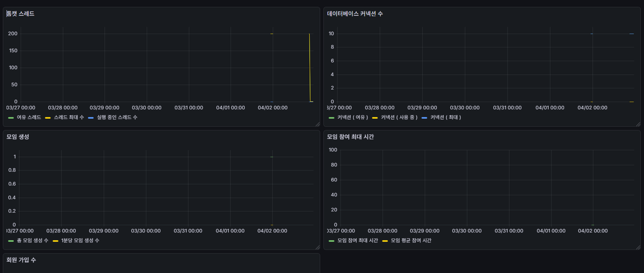Click 03/30 00:00 label in 모임 생성 chart
Viewport: 644px width, 273px height.
click(x=146, y=231)
